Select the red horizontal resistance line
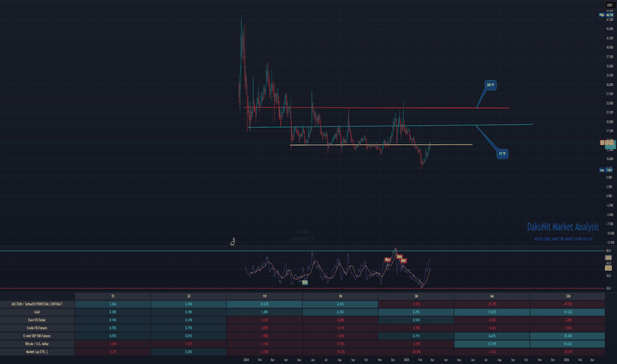The width and height of the screenshot is (617, 364). click(x=376, y=108)
